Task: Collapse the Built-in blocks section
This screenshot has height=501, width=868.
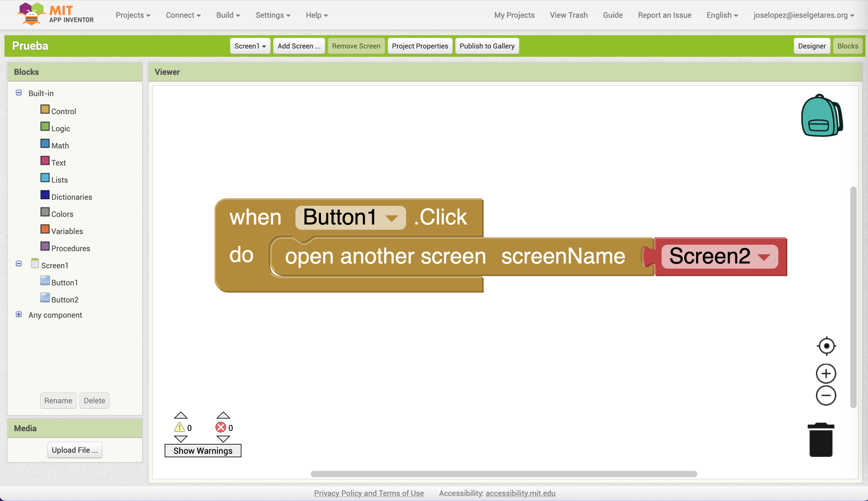Action: [19, 93]
